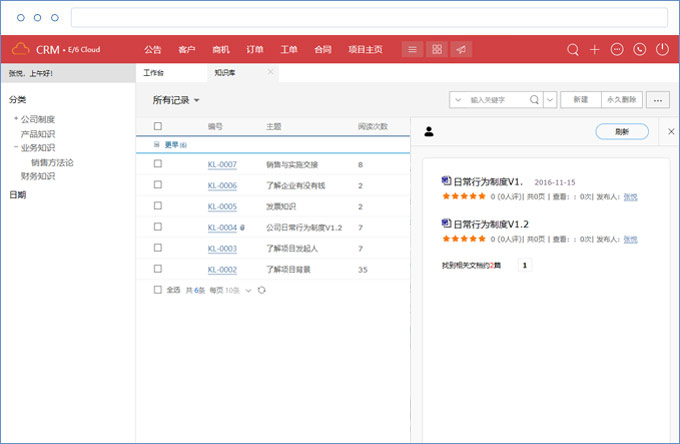
Task: Check the box beside KL-0004
Action: click(x=157, y=227)
